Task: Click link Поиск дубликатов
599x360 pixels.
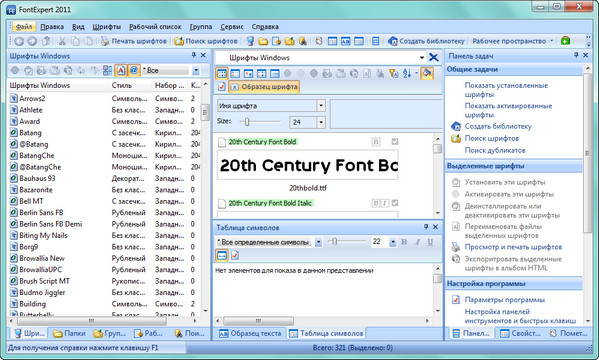Action: pos(495,150)
